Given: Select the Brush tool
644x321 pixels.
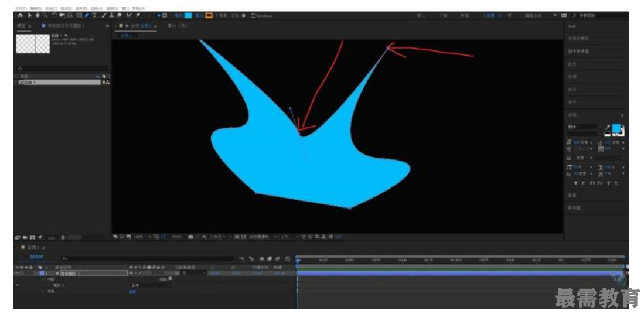Looking at the screenshot, I should tap(104, 16).
